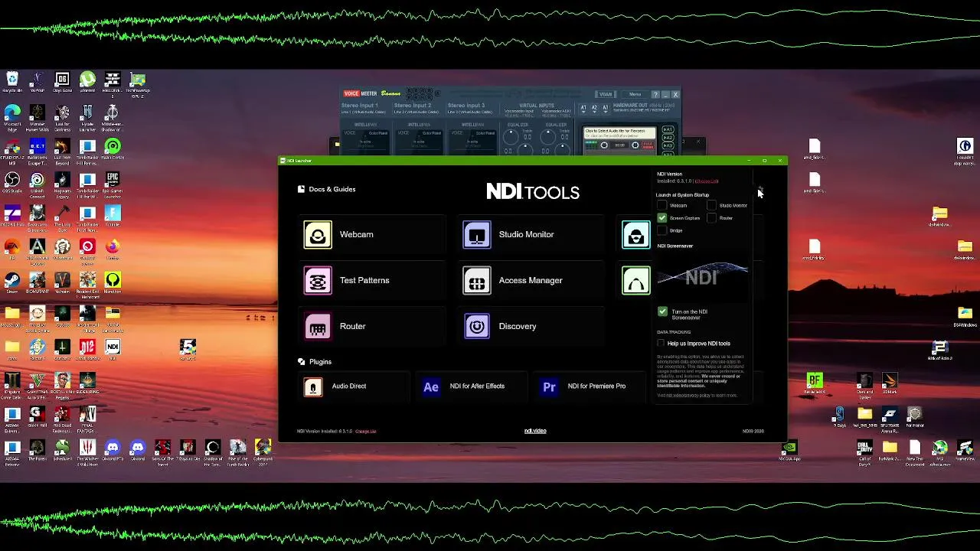Select the OBS Studio desktop icon
The image size is (980, 551).
click(x=12, y=184)
